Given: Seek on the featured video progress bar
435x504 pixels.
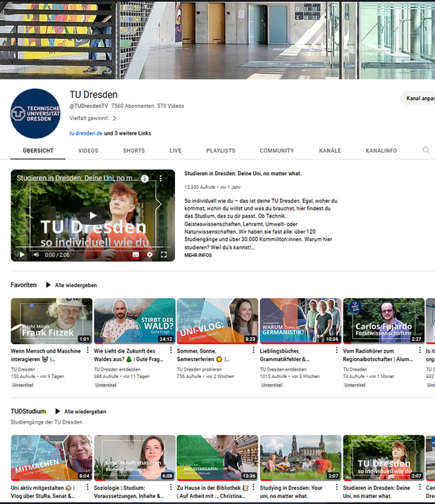Looking at the screenshot, I should (x=93, y=248).
